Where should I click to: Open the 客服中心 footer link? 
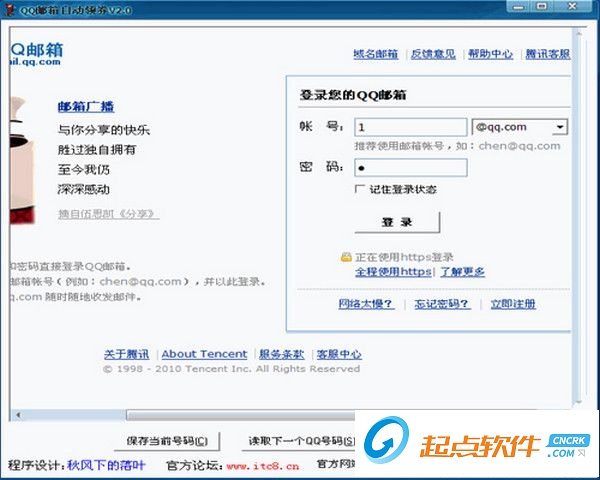click(x=339, y=354)
